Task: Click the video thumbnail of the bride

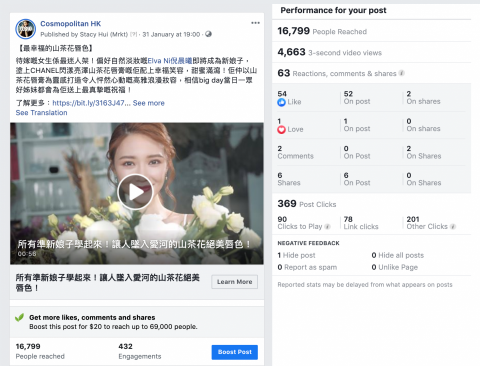Action: (137, 193)
